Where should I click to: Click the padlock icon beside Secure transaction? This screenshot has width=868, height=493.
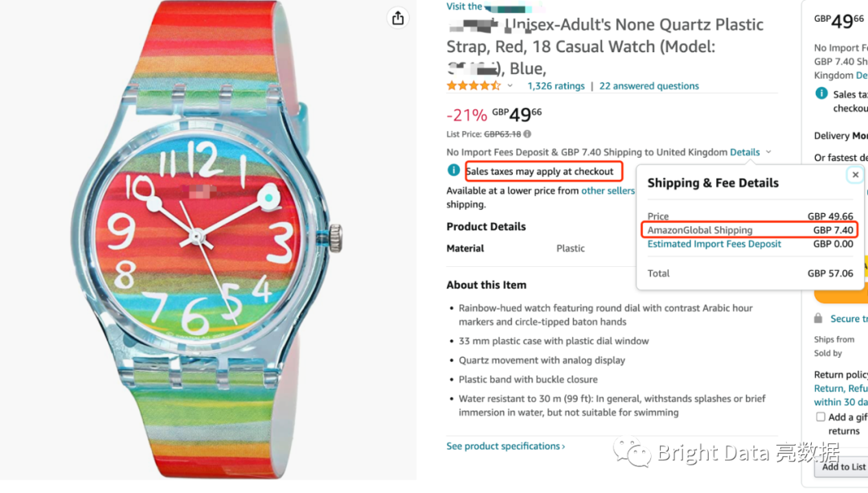point(818,318)
